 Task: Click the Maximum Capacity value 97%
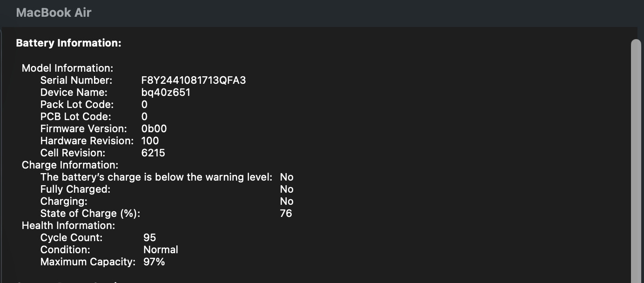click(154, 262)
